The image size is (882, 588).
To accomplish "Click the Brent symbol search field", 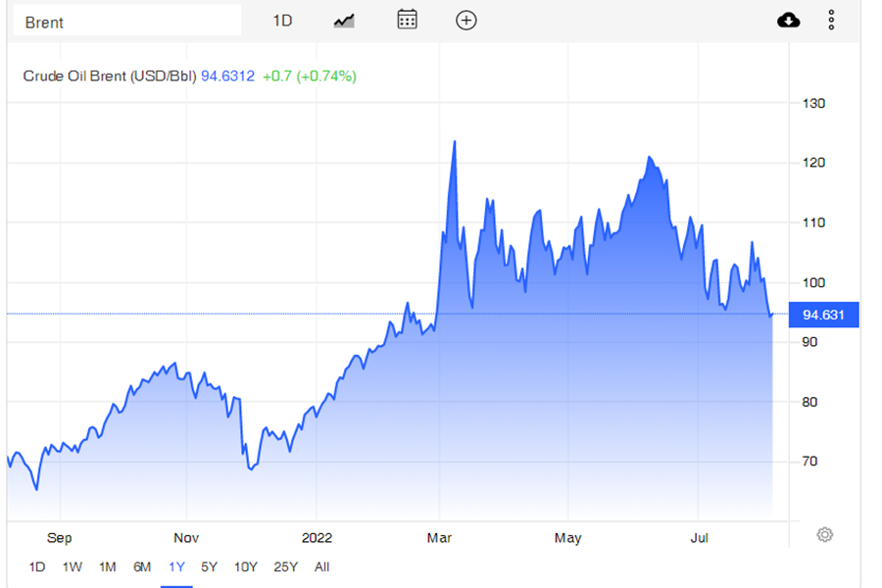I will pyautogui.click(x=126, y=22).
